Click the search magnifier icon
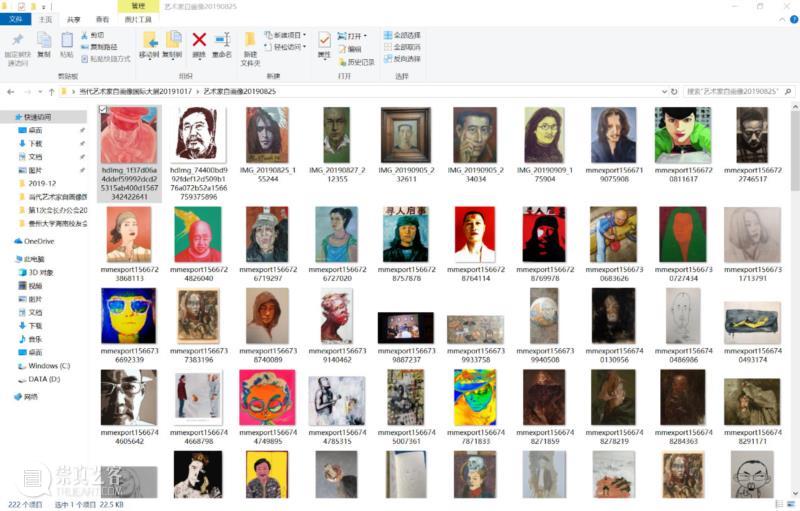 (x=788, y=92)
